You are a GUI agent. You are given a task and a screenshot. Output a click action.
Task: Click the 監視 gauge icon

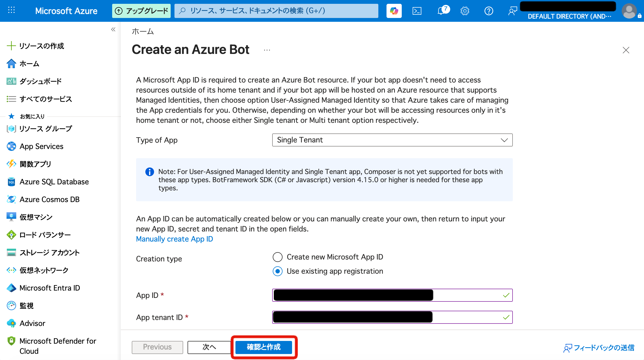[x=11, y=306]
